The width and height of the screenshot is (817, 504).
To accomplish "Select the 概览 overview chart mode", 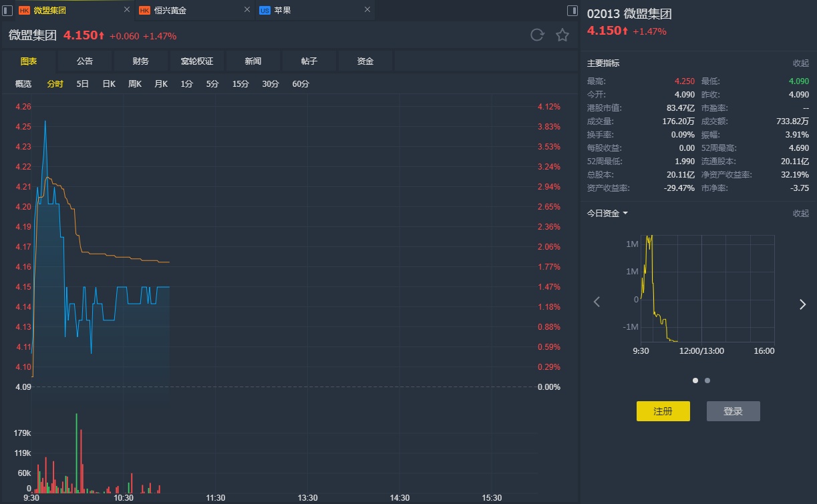I will click(x=23, y=84).
